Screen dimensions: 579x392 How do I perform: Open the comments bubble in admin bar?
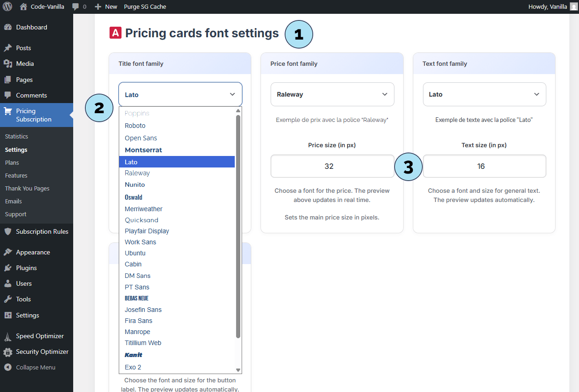coord(76,7)
